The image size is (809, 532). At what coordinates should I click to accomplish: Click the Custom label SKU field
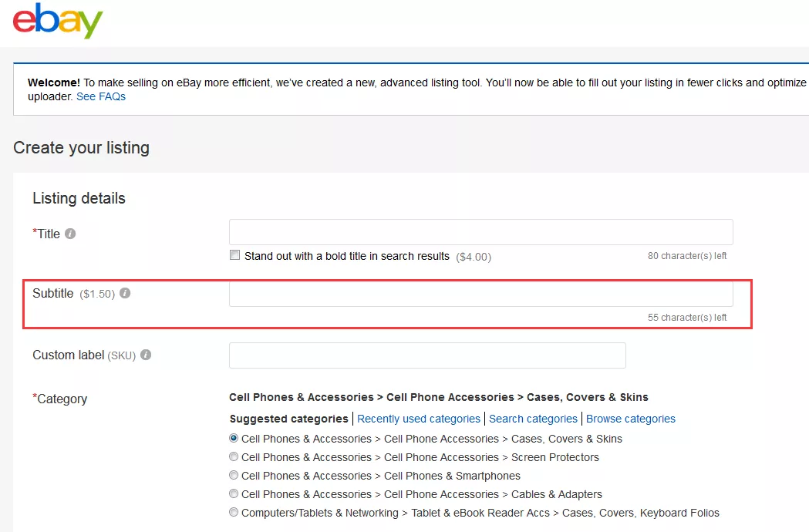click(x=427, y=355)
